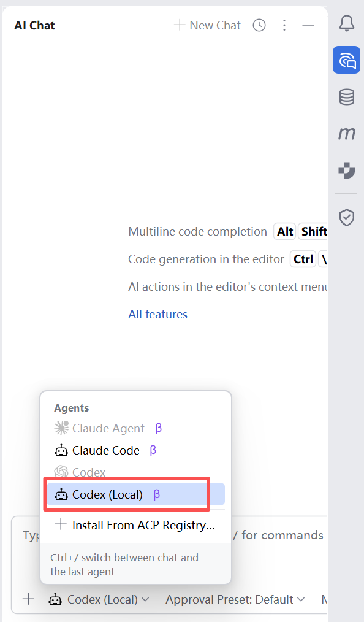Click the plus attach icon in input bar
364x622 pixels.
(x=28, y=599)
